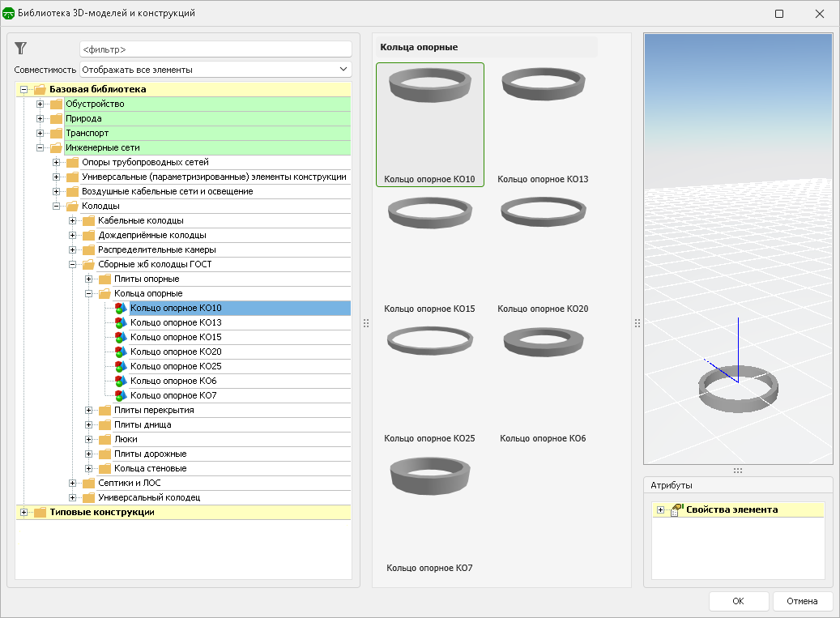Screen dimensions: 840x618
Task: Expand the Плиты перекрытия folder
Action: point(89,410)
